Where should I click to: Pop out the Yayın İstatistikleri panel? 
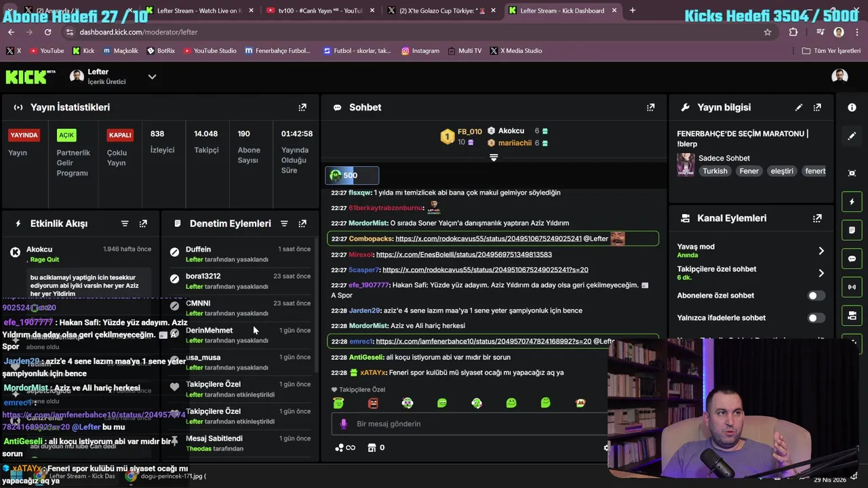coord(302,107)
